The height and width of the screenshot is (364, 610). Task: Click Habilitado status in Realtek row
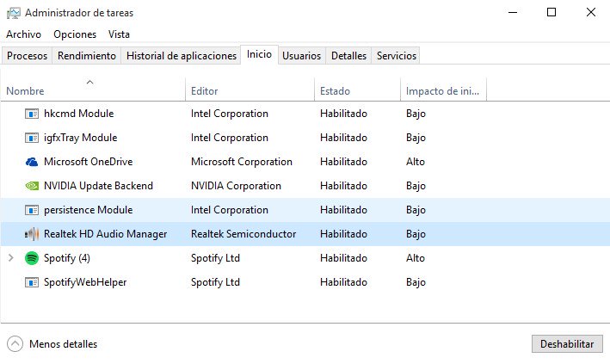point(343,234)
